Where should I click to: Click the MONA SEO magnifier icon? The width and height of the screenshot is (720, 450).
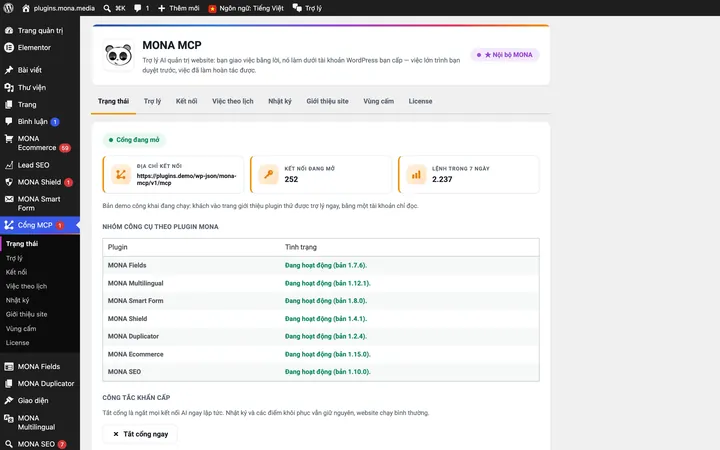coord(9,444)
